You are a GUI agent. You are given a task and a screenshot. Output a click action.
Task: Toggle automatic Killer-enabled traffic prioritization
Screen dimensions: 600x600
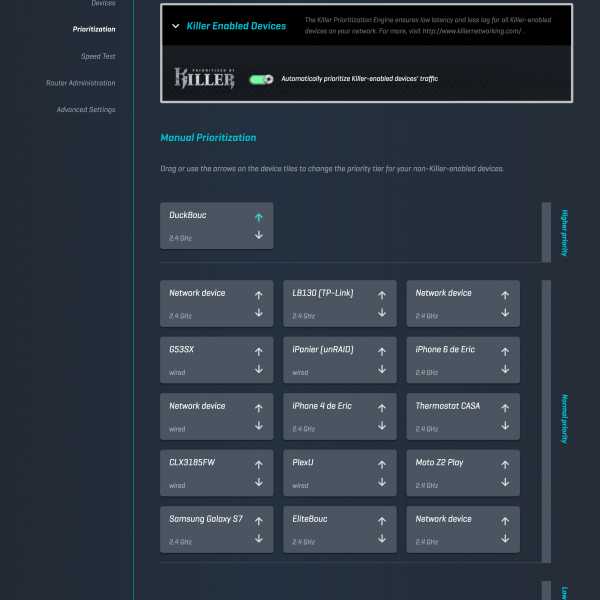pyautogui.click(x=262, y=78)
